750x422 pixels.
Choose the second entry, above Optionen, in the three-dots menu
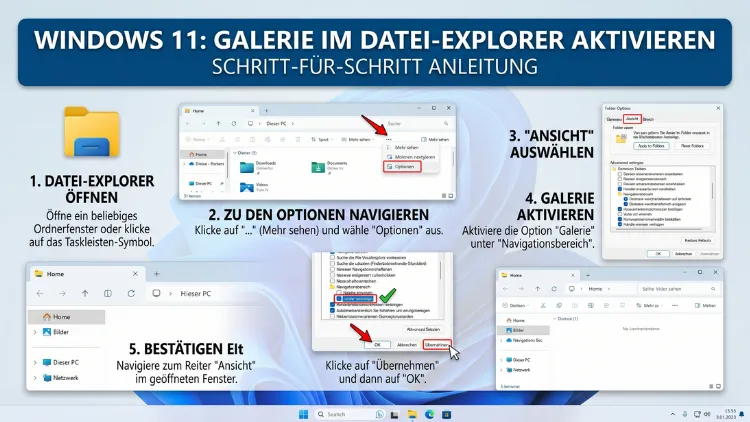[x=412, y=157]
